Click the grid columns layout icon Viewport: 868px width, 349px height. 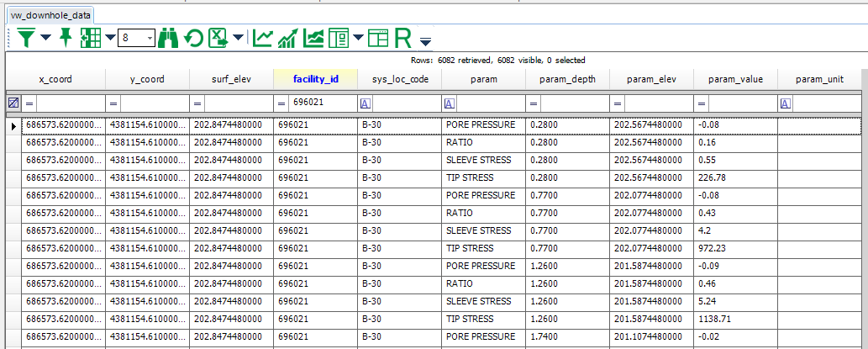[90, 37]
